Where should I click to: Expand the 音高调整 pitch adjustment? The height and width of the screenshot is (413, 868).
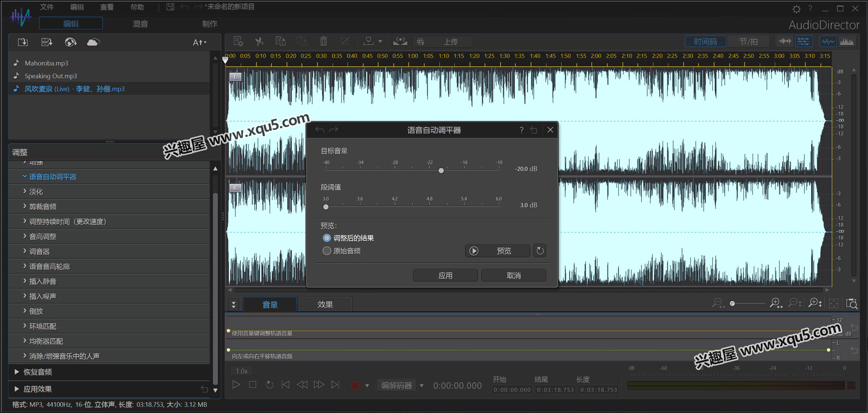[25, 236]
